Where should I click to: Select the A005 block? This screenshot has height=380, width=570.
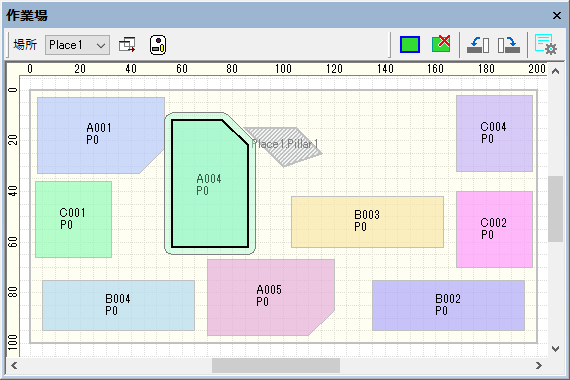tap(269, 296)
